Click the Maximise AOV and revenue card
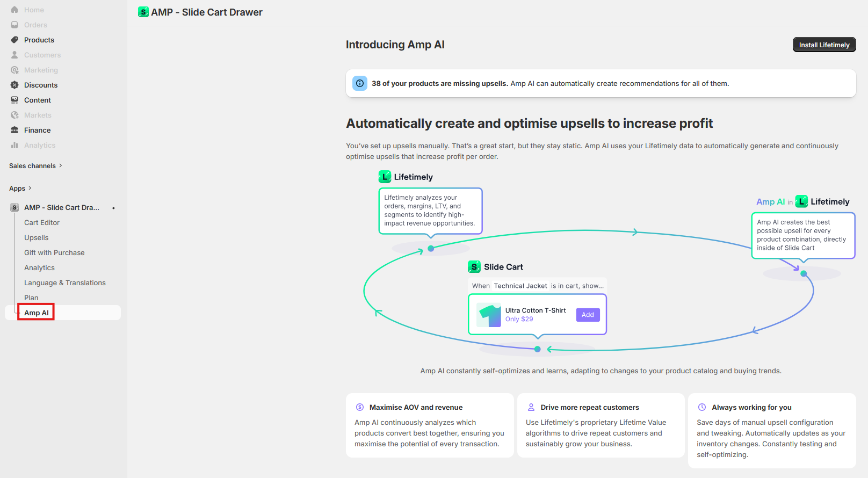868x478 pixels. (430, 425)
